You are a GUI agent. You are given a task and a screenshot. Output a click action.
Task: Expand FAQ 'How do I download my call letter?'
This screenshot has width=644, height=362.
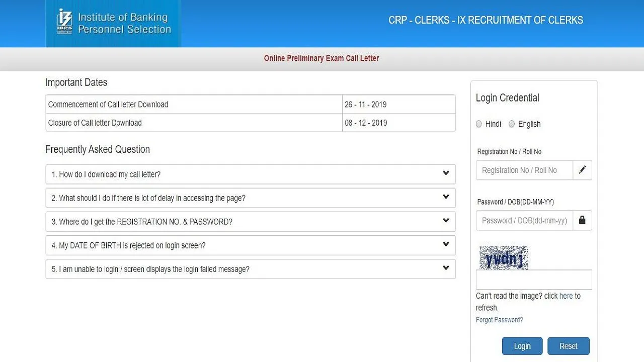pos(251,174)
